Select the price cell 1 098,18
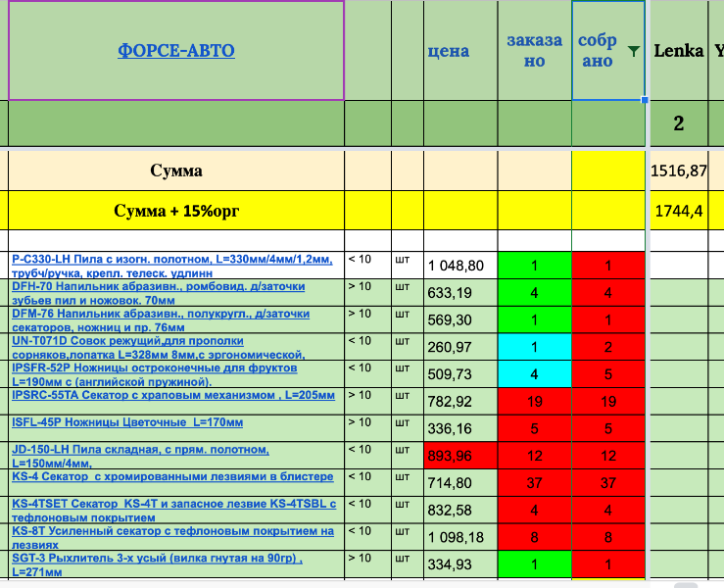The image size is (724, 588). (460, 537)
